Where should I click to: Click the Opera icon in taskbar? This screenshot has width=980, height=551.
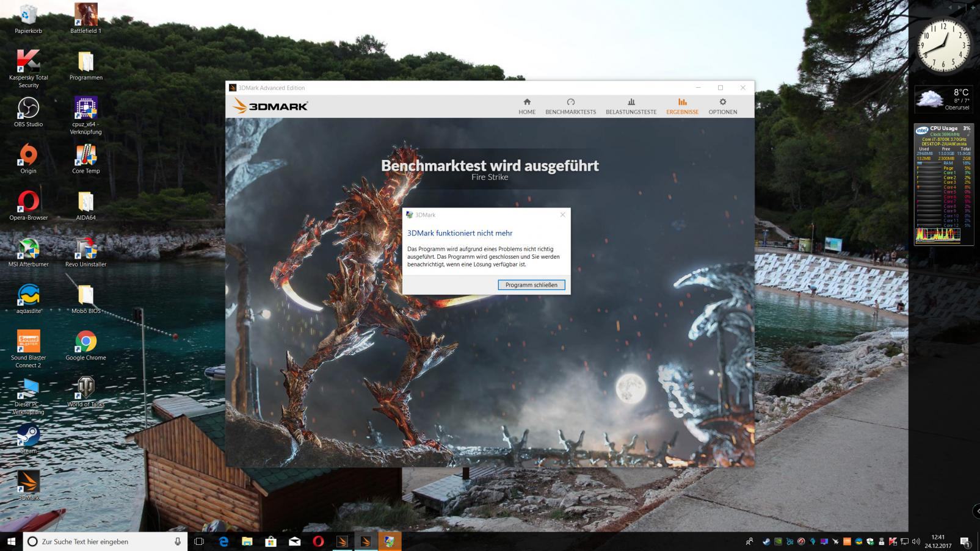coord(318,541)
